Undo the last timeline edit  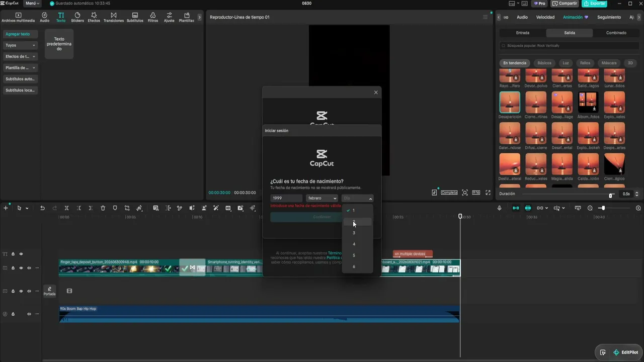click(42, 208)
